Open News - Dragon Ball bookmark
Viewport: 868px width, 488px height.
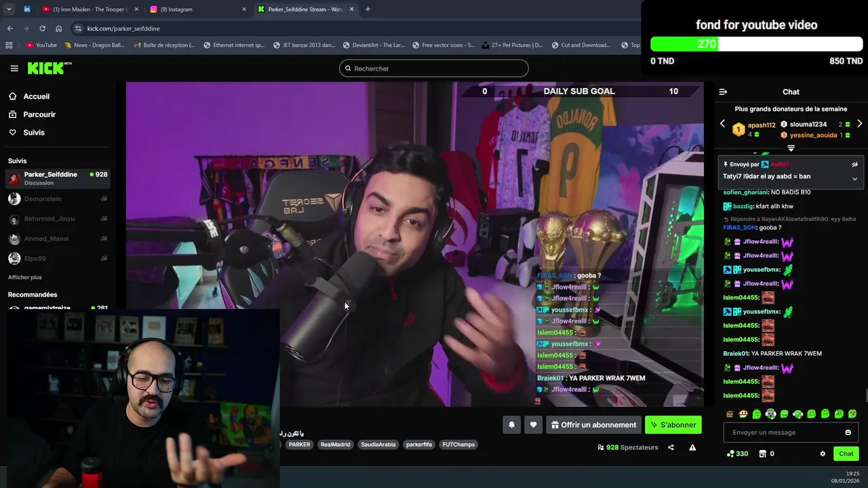94,45
